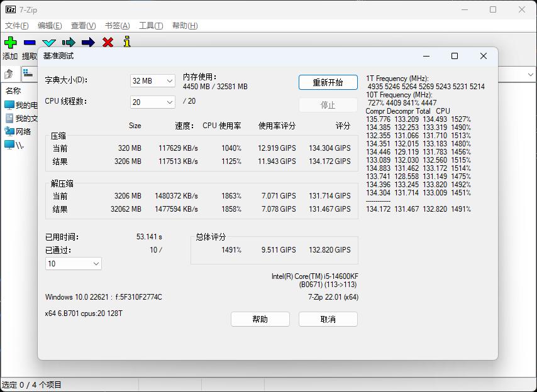
Task: Select the 我的电脑 computer icon
Action: tap(9, 105)
